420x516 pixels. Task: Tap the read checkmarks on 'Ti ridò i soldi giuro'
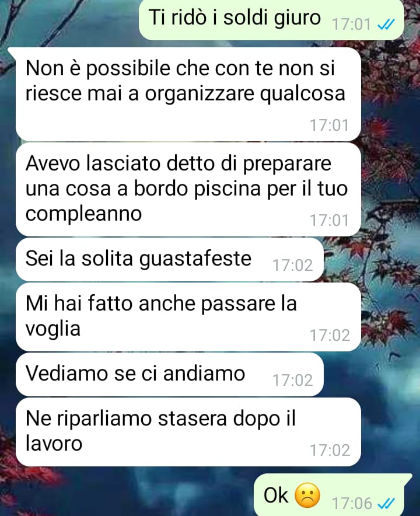click(386, 25)
